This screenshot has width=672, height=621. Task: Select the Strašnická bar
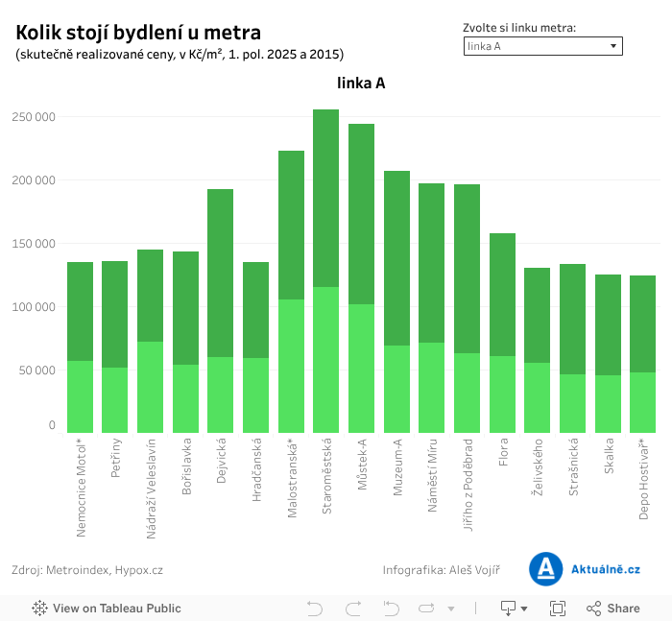tap(572, 348)
